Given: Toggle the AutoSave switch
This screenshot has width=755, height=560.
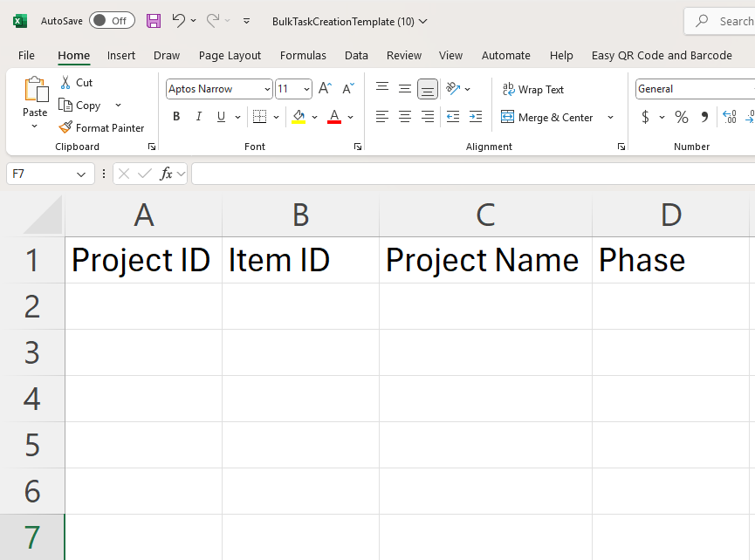Looking at the screenshot, I should pyautogui.click(x=112, y=20).
